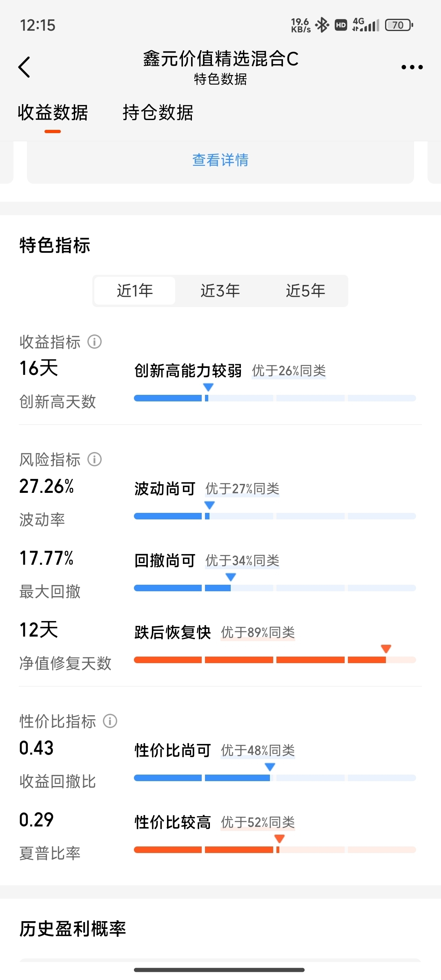Tap the 优于26%同类 ranking label
The image size is (441, 980).
289,371
